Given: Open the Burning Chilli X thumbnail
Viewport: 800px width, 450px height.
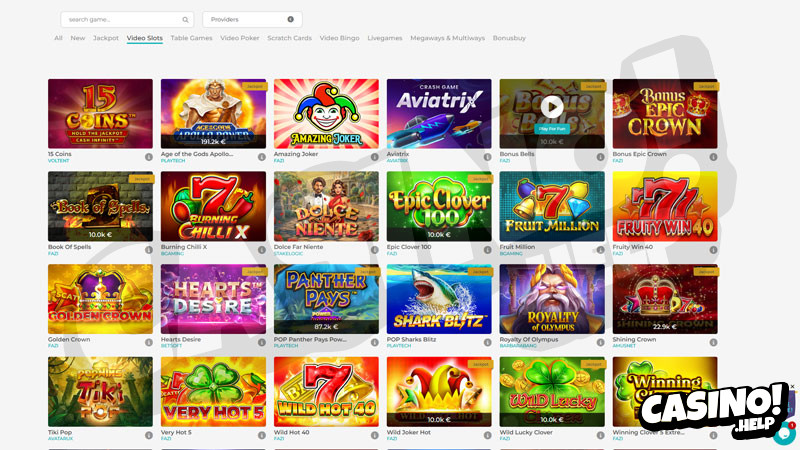Looking at the screenshot, I should [213, 206].
